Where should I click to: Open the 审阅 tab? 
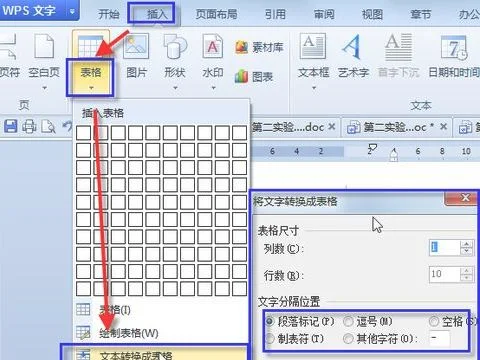point(324,14)
